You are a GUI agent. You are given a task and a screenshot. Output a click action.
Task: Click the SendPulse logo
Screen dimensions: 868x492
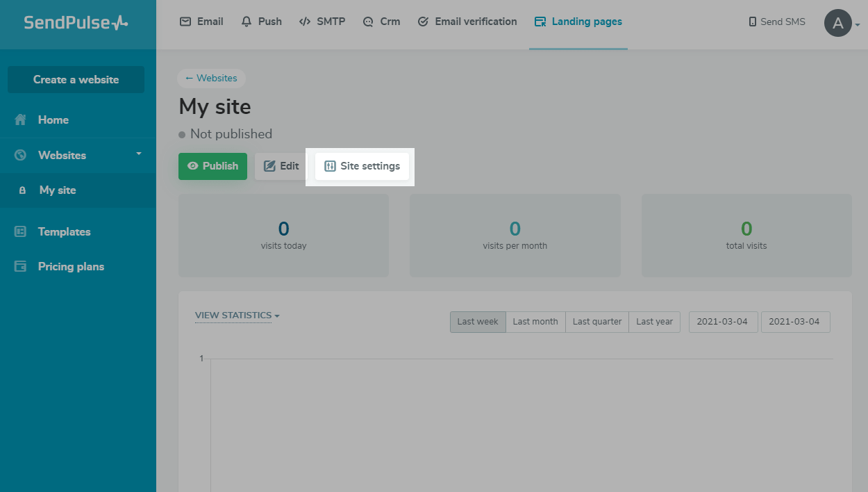coord(76,22)
